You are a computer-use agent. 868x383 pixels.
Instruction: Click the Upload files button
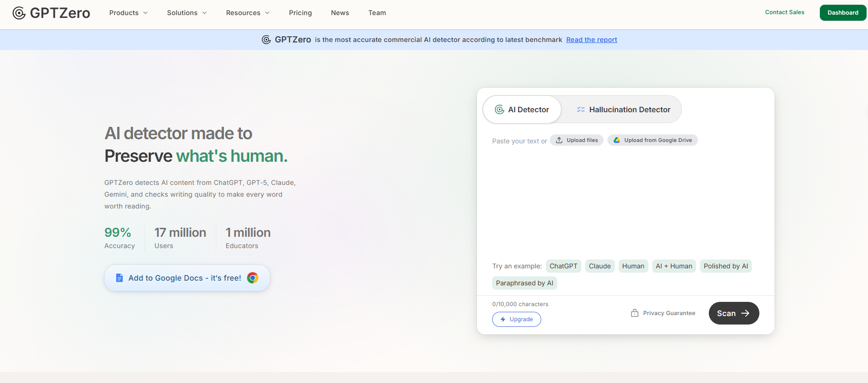(577, 140)
